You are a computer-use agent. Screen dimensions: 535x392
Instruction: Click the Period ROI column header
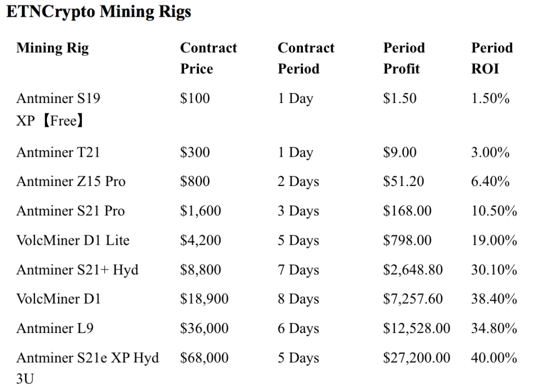492,58
